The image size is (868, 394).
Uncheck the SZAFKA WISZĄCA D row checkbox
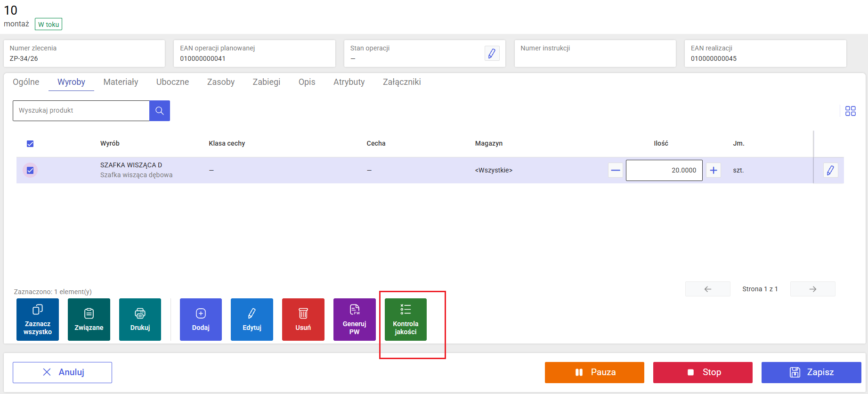(30, 170)
